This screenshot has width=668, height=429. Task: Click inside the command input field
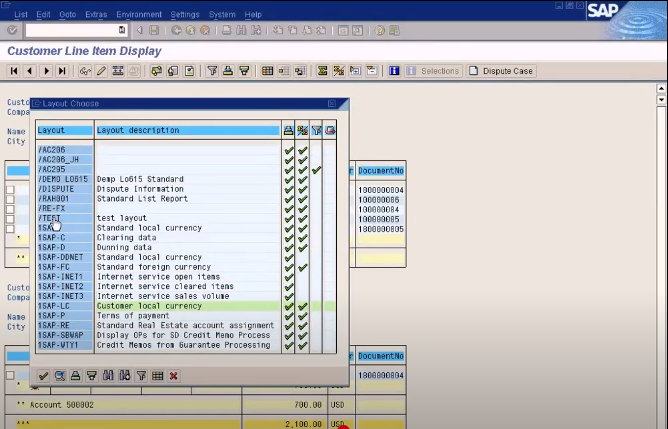[72, 30]
